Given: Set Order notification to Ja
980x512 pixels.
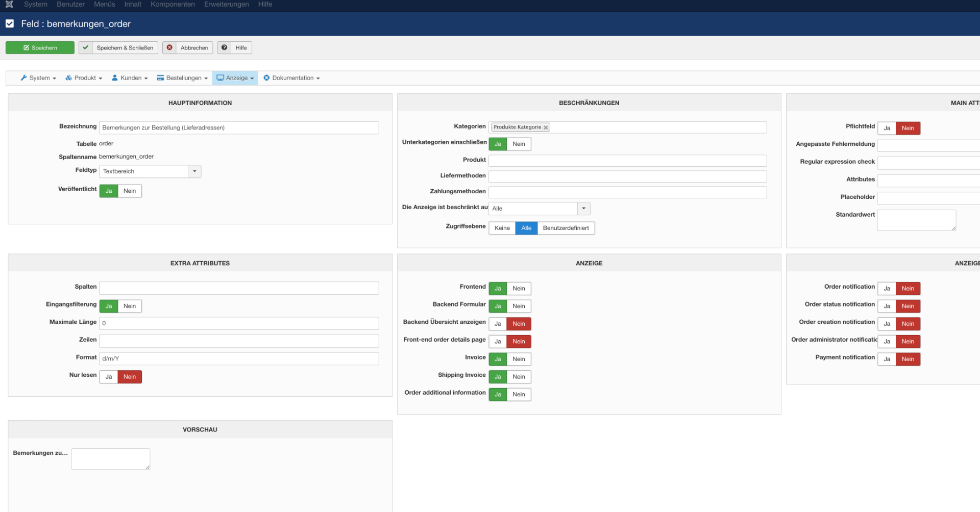Looking at the screenshot, I should [887, 289].
